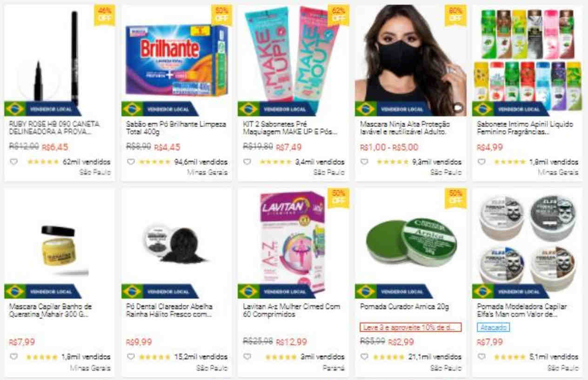
Task: Heart the Mascara Capilar Banho de Queratina
Action: pos(13,357)
